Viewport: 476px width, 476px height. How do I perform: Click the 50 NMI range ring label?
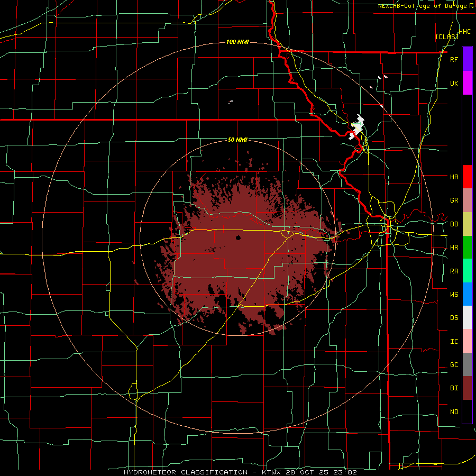pyautogui.click(x=237, y=140)
